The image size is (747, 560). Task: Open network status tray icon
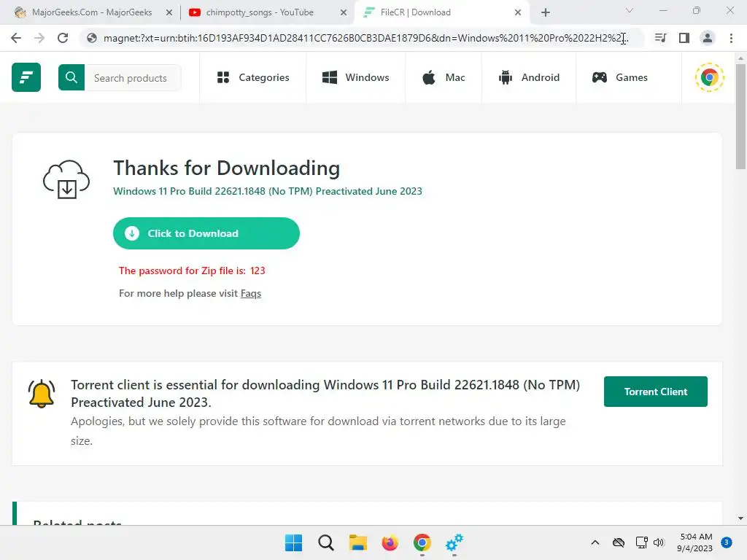(642, 542)
